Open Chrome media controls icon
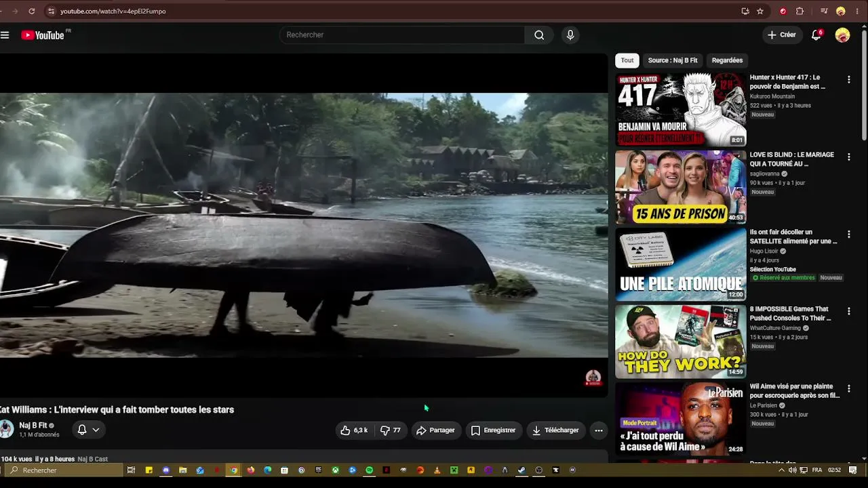Viewport: 868px width, 488px height. [x=824, y=11]
